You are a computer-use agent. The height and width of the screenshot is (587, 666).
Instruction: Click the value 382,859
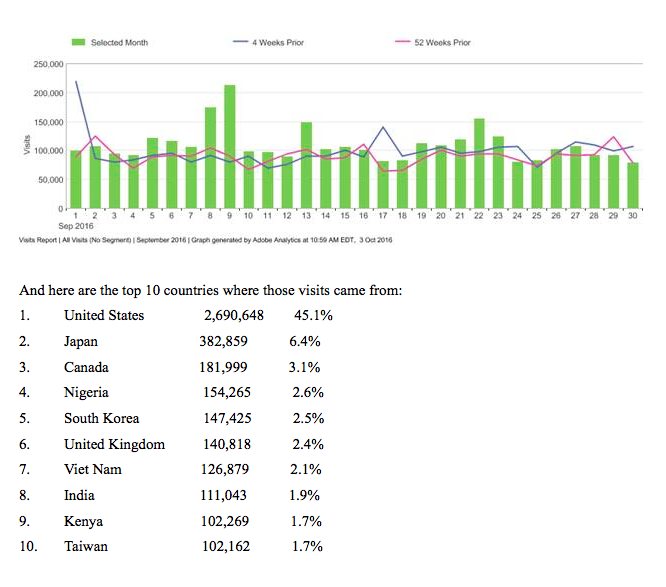223,341
